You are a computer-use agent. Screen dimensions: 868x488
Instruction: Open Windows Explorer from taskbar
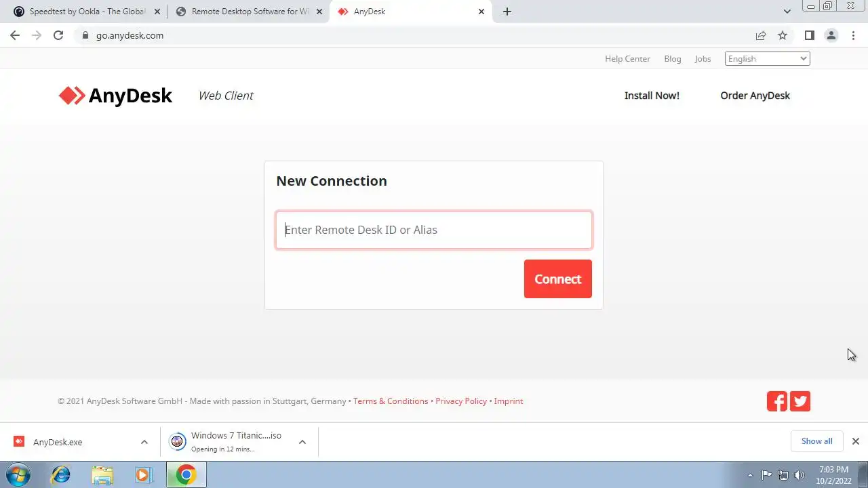click(102, 474)
